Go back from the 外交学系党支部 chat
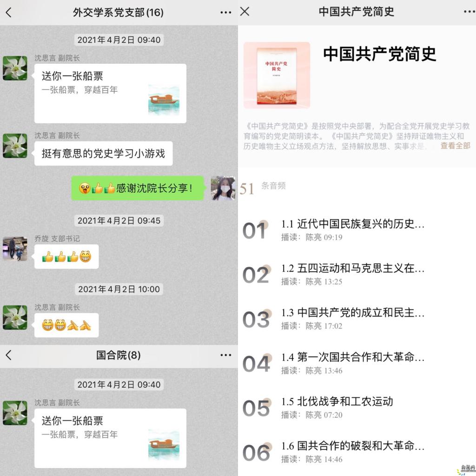476x476 pixels. 8,13
